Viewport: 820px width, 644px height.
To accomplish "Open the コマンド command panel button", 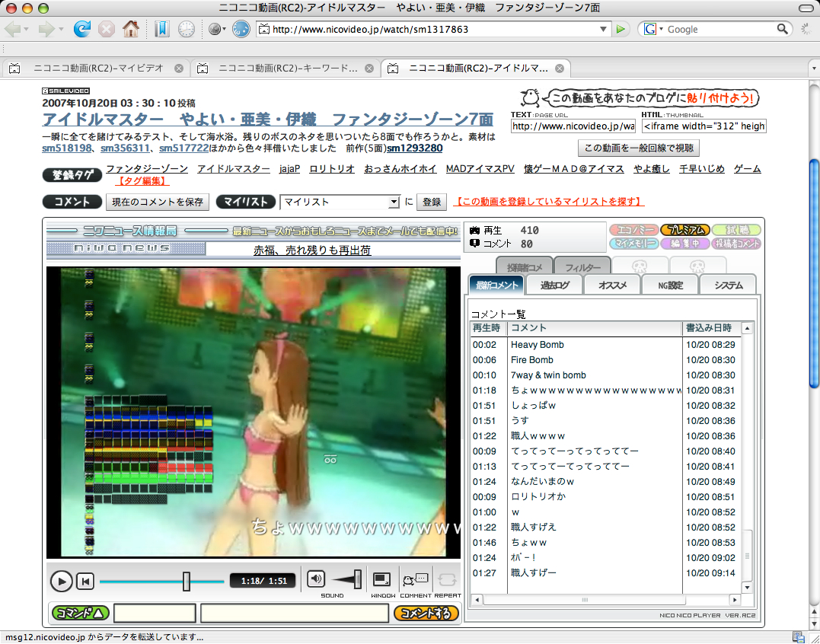I will click(81, 613).
